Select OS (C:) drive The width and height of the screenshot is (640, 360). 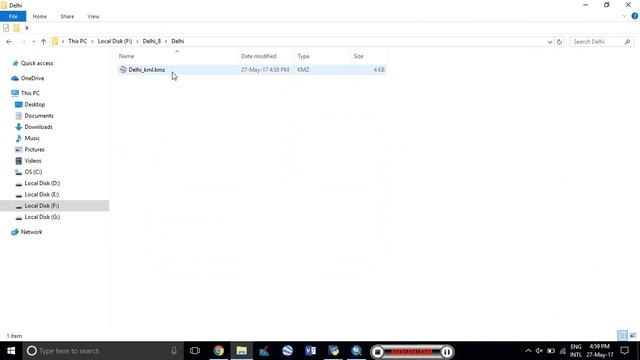(x=33, y=172)
